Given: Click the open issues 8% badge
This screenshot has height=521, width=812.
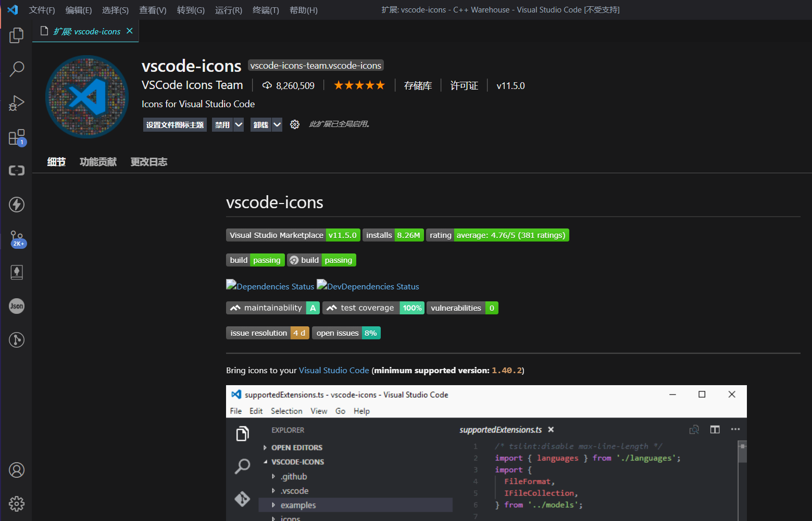Looking at the screenshot, I should click(x=346, y=333).
